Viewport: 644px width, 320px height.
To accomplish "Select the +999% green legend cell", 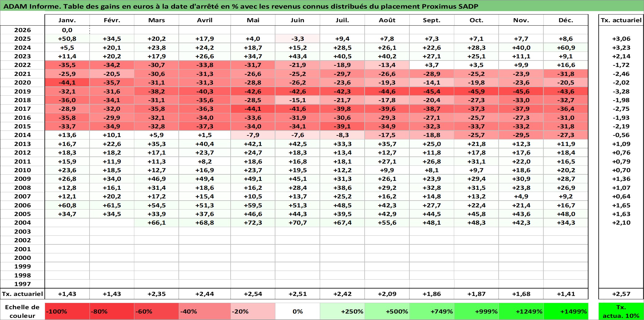I will pyautogui.click(x=476, y=311).
